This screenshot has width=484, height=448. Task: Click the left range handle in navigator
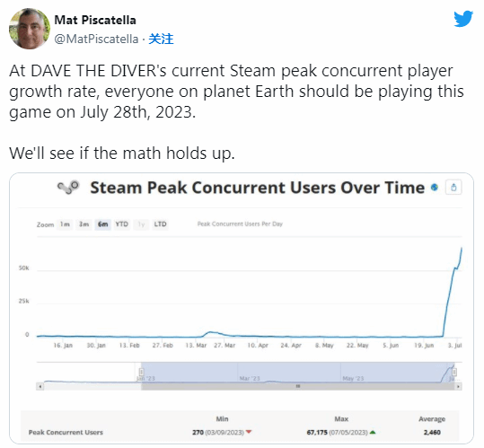[x=141, y=372]
